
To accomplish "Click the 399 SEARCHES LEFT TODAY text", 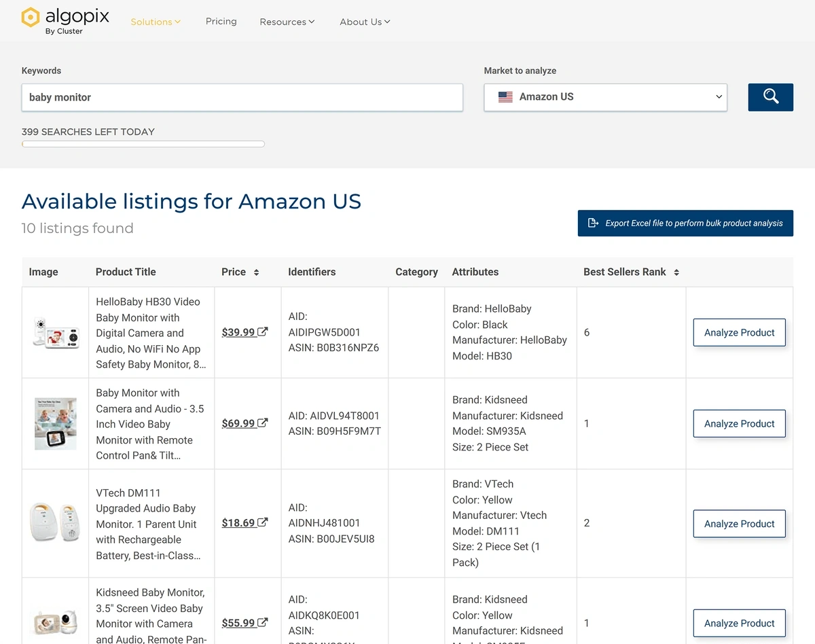I will click(88, 132).
